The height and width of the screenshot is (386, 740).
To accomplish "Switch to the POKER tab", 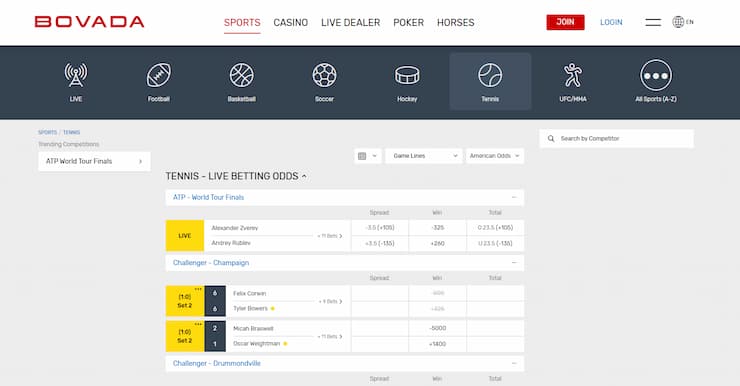I will [409, 23].
